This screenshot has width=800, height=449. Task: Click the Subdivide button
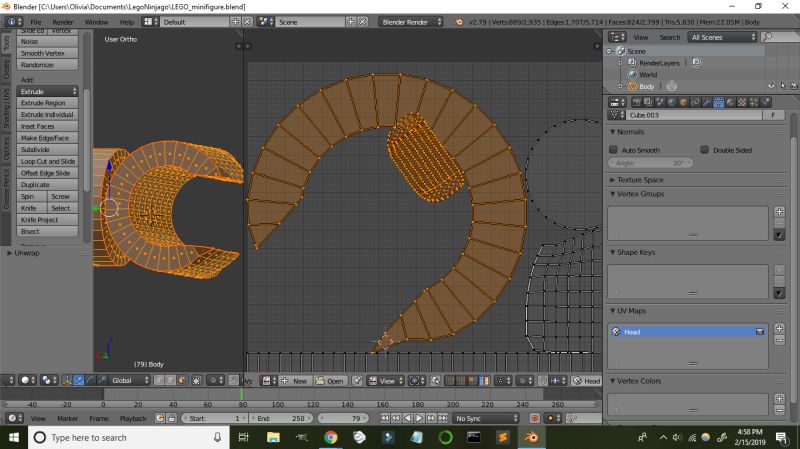pos(48,149)
